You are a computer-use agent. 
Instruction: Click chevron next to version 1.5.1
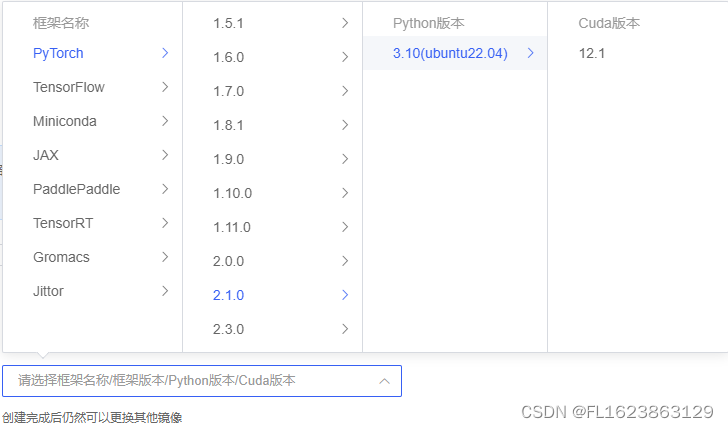[x=345, y=23]
